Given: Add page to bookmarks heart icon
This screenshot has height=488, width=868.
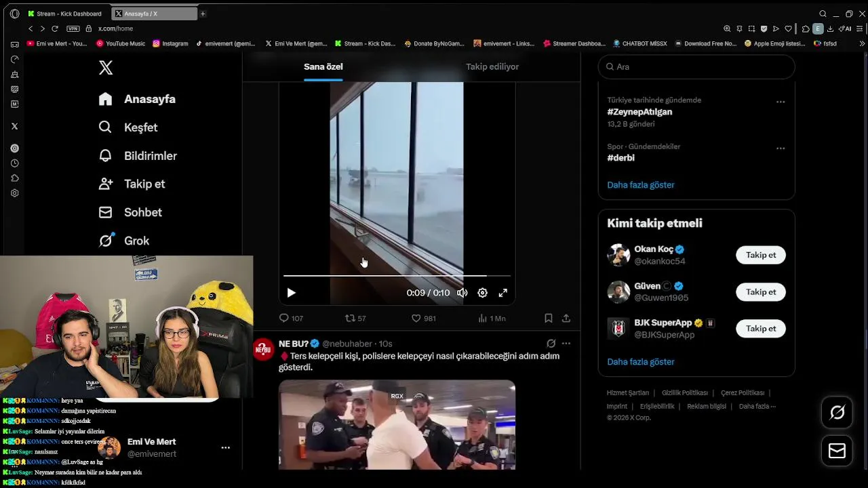Looking at the screenshot, I should click(x=788, y=28).
